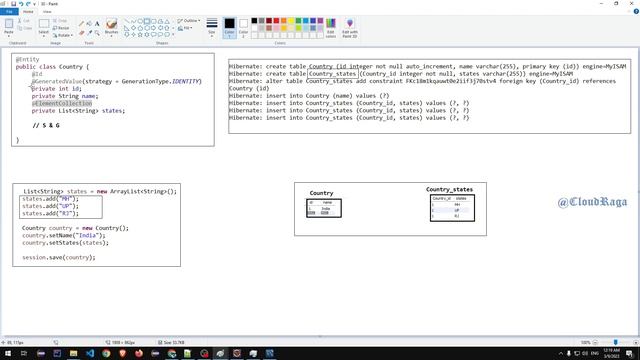The height and width of the screenshot is (360, 640).
Task: Pick the Six-point star shape
Action: tap(147, 35)
